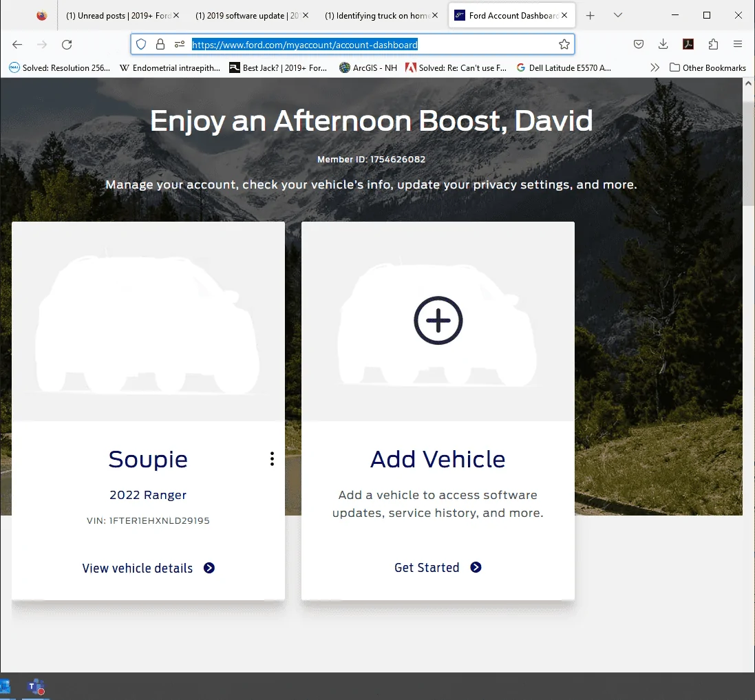755x700 pixels.
Task: Click the Add Vehicle heading
Action: click(438, 459)
